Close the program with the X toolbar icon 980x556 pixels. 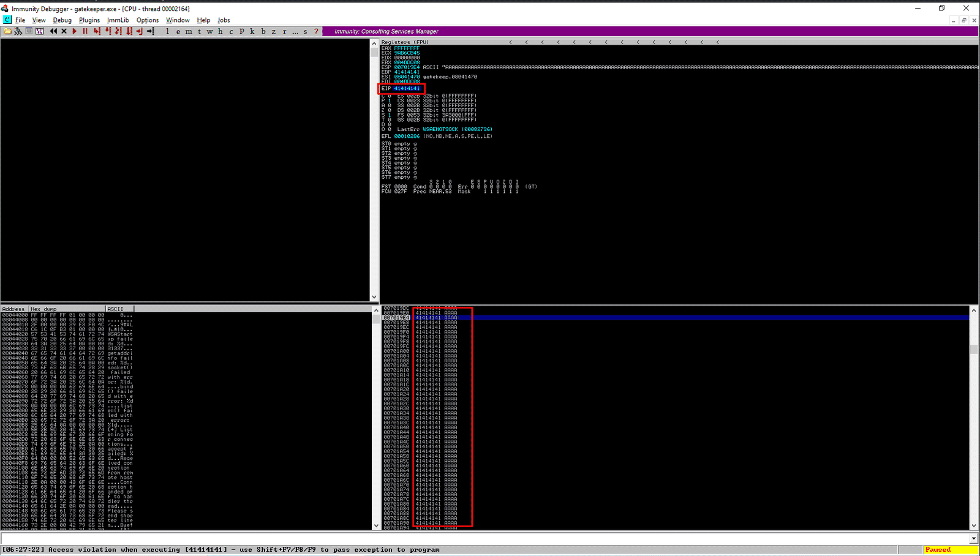tap(64, 31)
